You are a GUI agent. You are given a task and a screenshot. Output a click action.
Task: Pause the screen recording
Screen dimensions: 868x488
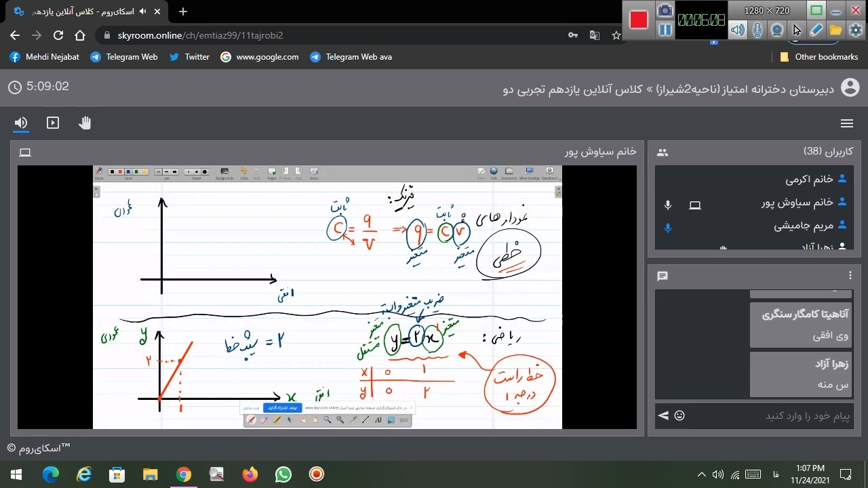coord(665,30)
